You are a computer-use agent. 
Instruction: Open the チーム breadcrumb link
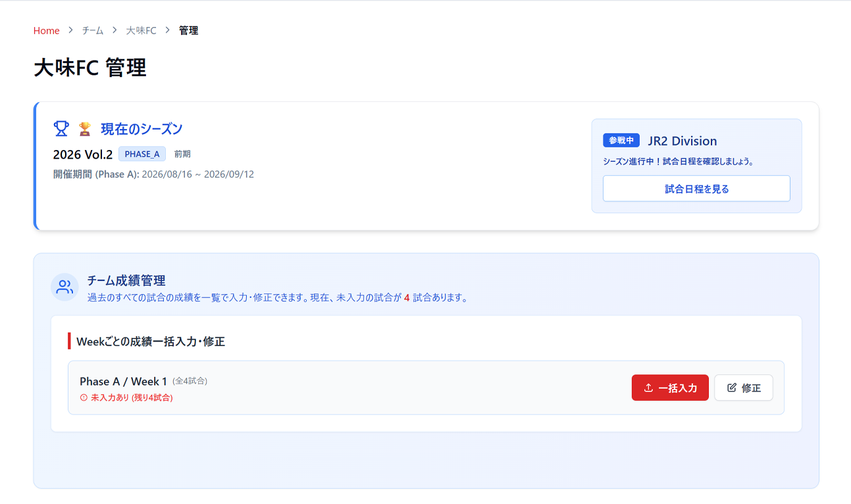click(x=93, y=30)
